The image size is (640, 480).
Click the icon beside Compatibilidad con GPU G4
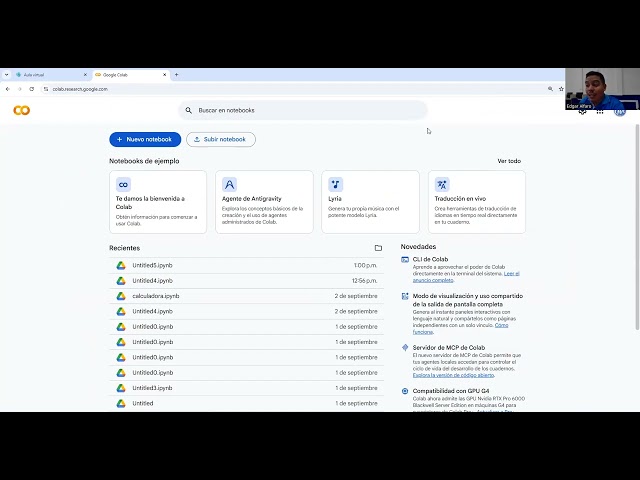tap(405, 391)
